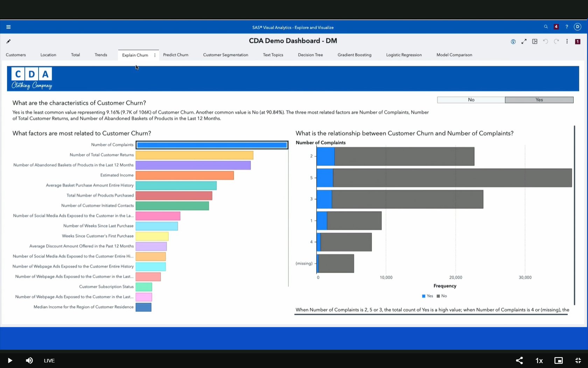Screen dimensions: 588x368
Task: Open the help question mark icon
Action: click(567, 27)
